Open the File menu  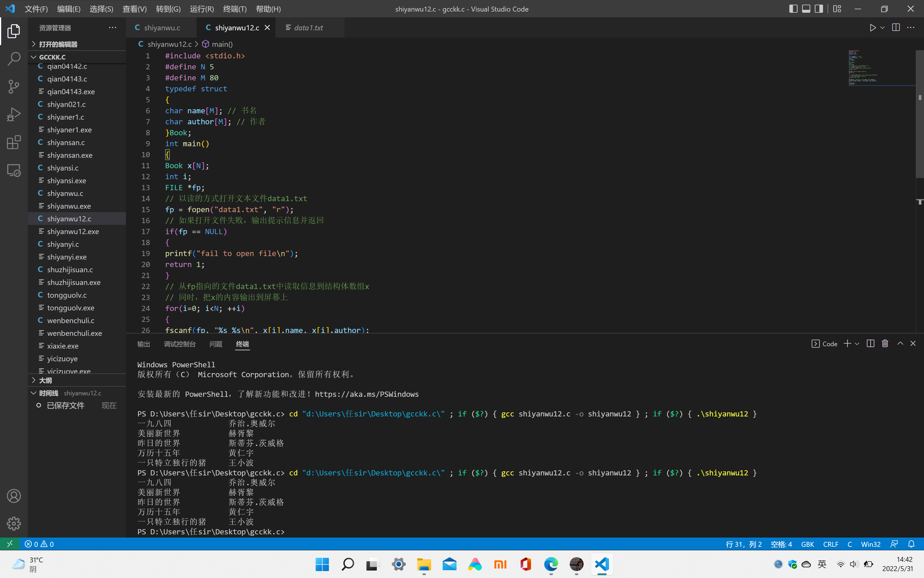coord(36,9)
